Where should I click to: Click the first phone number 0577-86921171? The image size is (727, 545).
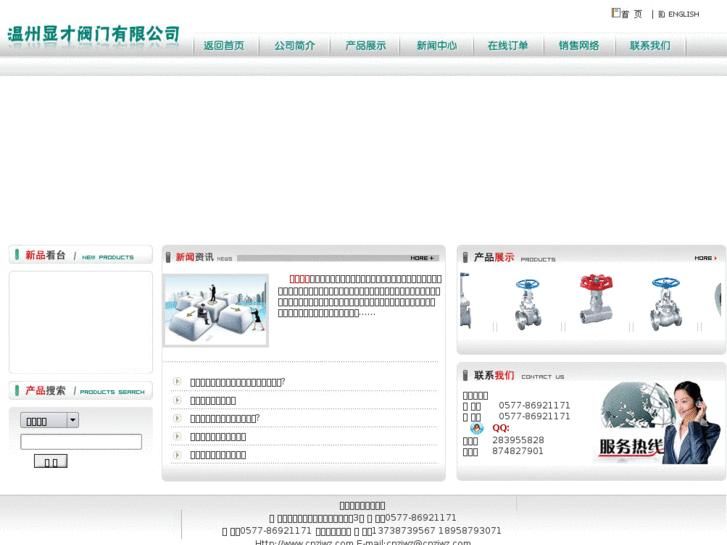click(534, 405)
